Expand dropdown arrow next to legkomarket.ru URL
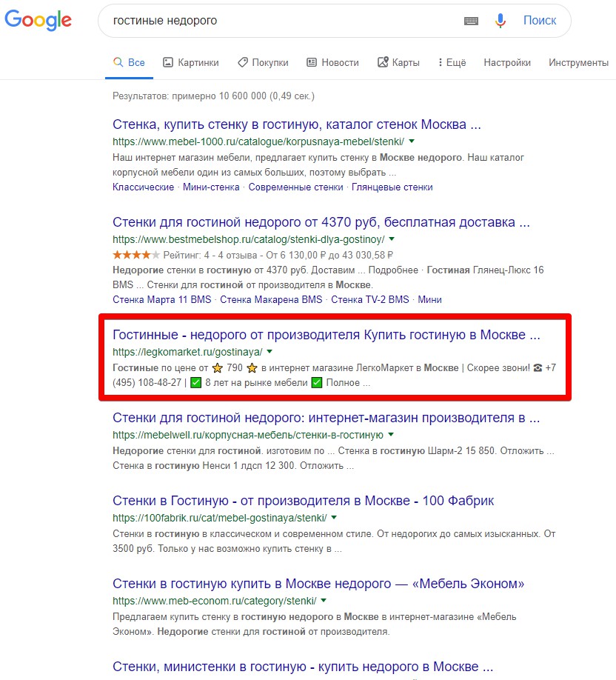This screenshot has width=616, height=680. [x=269, y=351]
